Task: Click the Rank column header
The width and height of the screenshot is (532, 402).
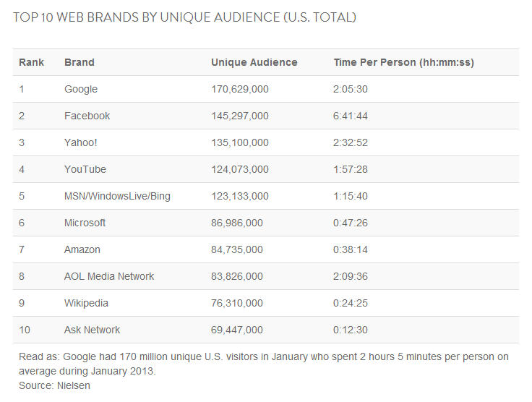Action: tap(31, 62)
